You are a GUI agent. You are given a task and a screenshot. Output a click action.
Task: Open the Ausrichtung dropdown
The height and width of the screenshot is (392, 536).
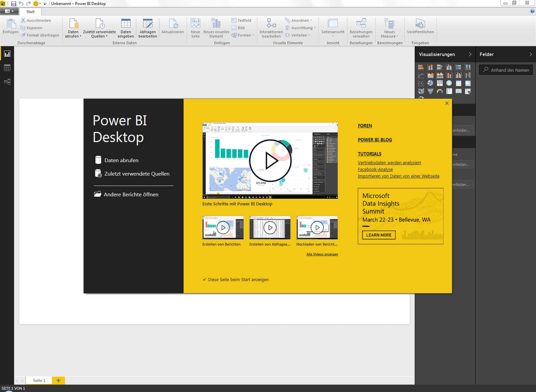coord(300,28)
